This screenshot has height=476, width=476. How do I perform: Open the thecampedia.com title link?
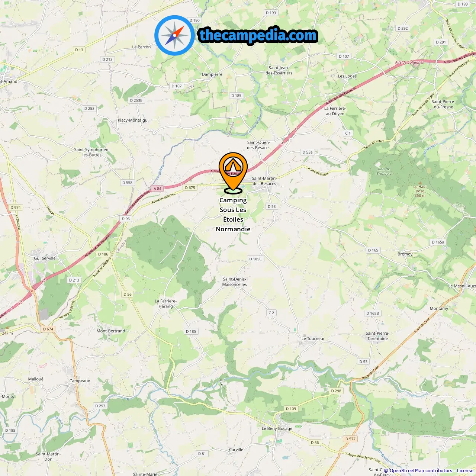pyautogui.click(x=258, y=35)
